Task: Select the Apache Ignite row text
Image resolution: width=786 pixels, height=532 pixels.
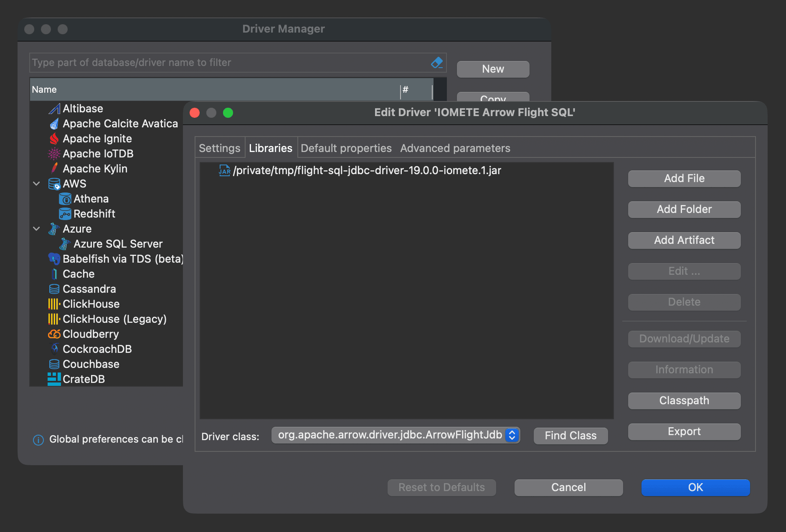Action: (97, 139)
